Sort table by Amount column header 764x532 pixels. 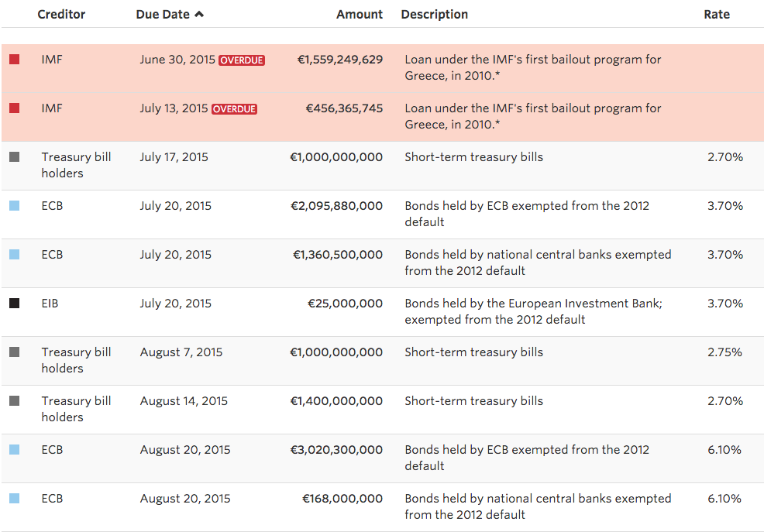pyautogui.click(x=359, y=15)
